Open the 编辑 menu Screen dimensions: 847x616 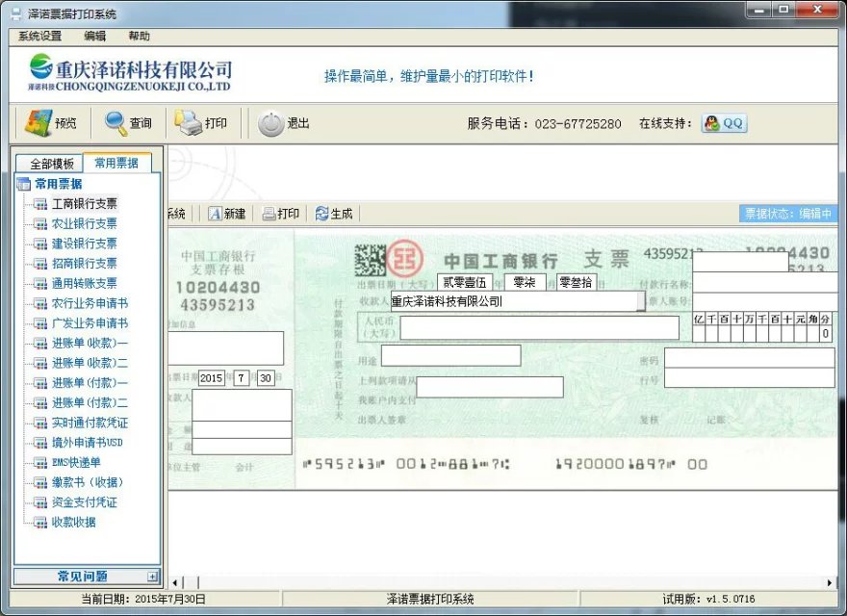pyautogui.click(x=95, y=37)
